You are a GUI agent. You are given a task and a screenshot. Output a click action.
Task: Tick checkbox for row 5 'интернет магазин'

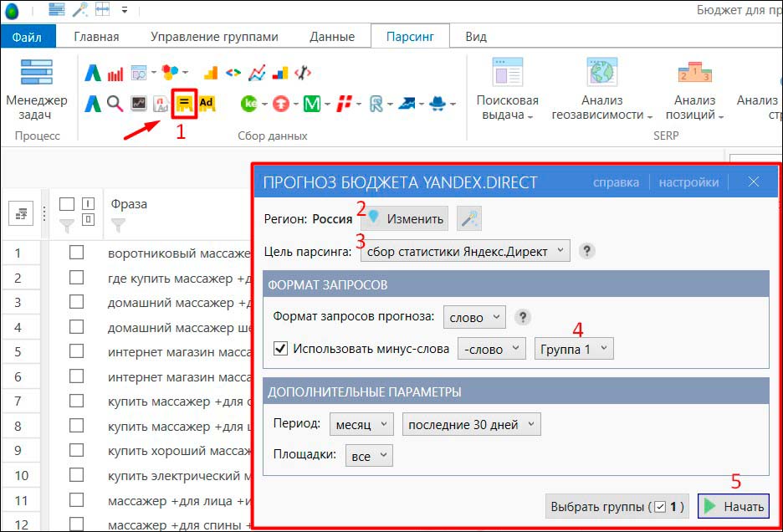point(76,351)
